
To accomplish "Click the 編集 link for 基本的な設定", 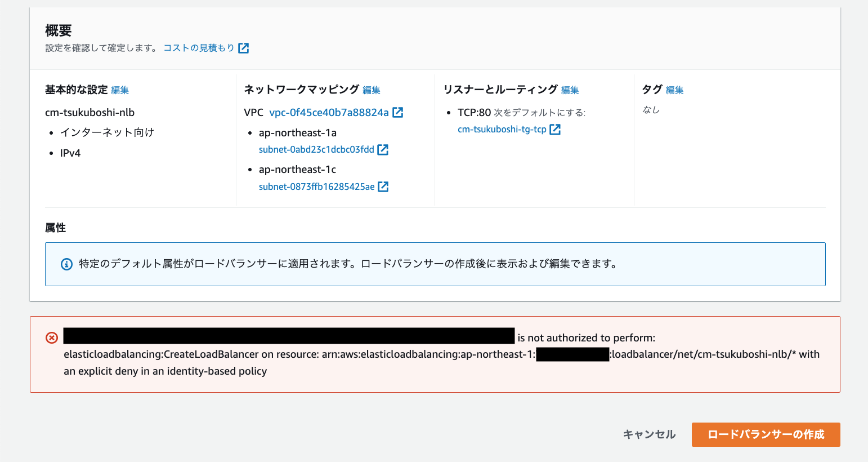I will coord(120,90).
